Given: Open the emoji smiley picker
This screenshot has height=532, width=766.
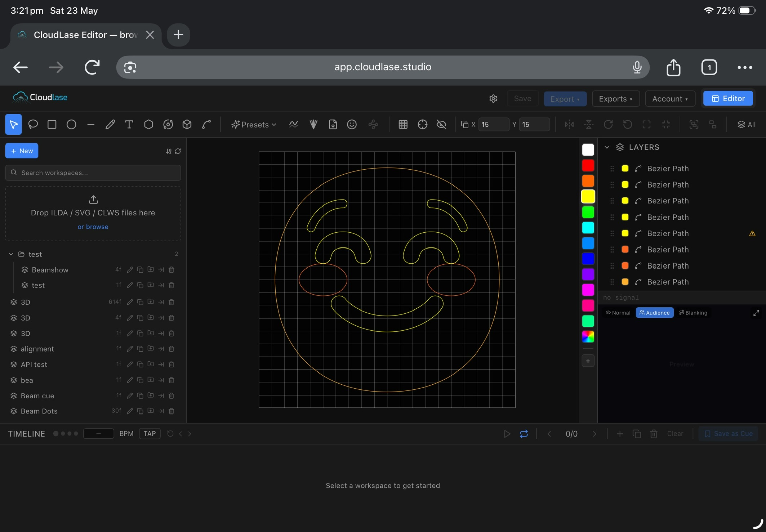Looking at the screenshot, I should click(x=352, y=125).
